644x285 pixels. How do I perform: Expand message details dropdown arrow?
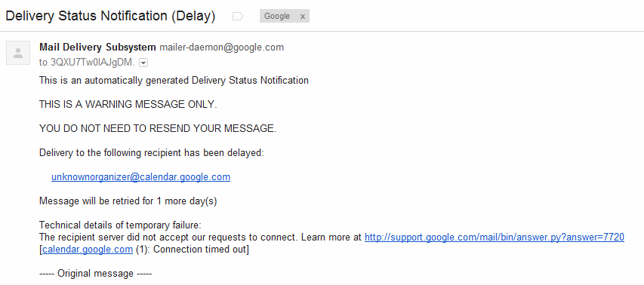pos(143,63)
